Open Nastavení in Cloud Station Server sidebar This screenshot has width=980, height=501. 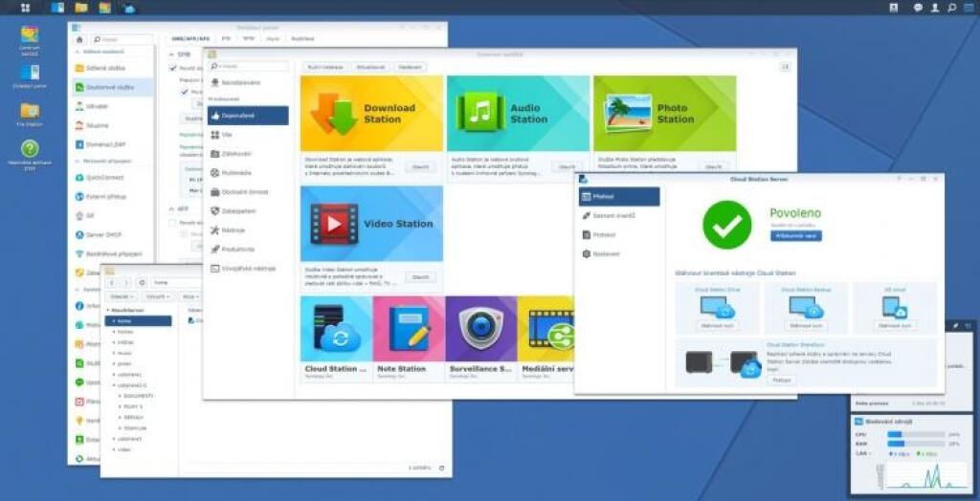coord(619,254)
